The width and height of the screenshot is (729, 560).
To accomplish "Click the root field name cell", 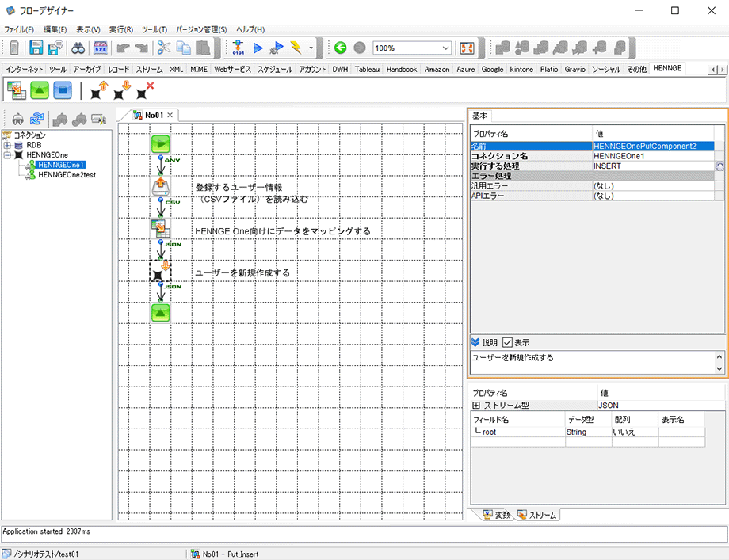I will (x=518, y=432).
